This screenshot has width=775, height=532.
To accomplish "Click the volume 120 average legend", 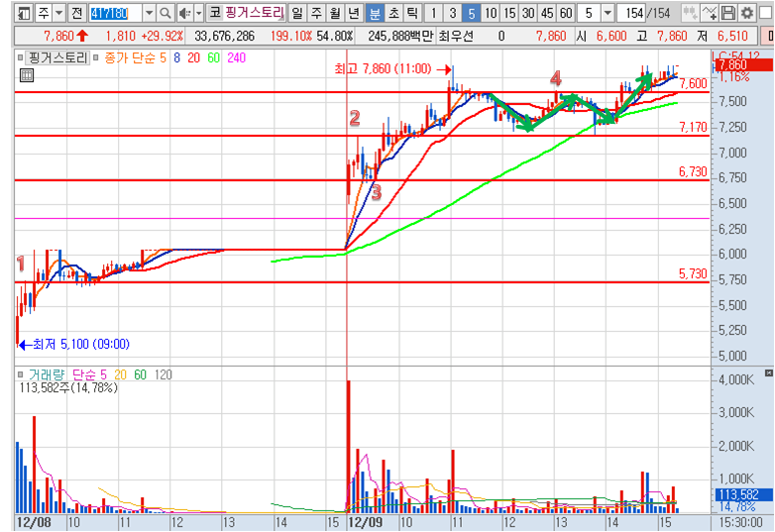I will [164, 374].
